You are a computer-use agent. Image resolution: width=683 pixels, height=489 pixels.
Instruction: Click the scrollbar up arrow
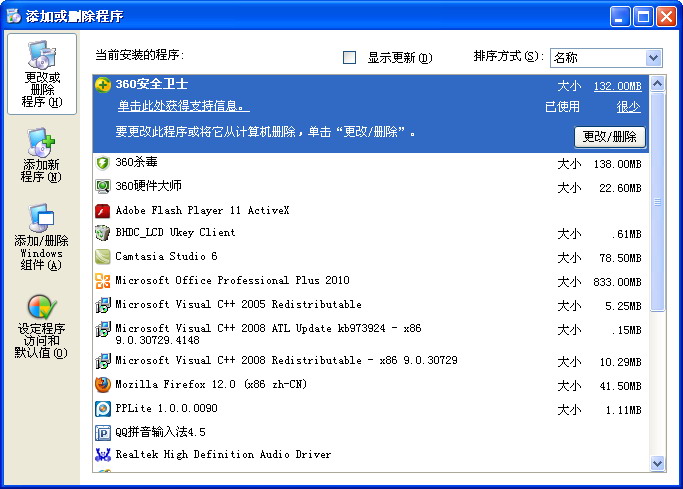point(657,83)
